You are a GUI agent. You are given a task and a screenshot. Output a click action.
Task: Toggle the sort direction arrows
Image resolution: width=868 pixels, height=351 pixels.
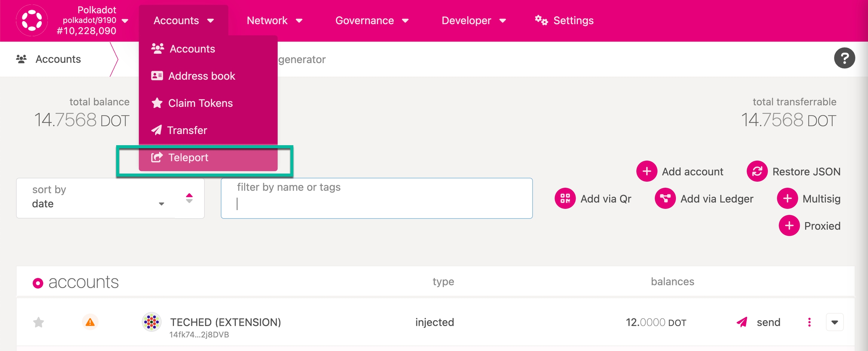pyautogui.click(x=189, y=198)
